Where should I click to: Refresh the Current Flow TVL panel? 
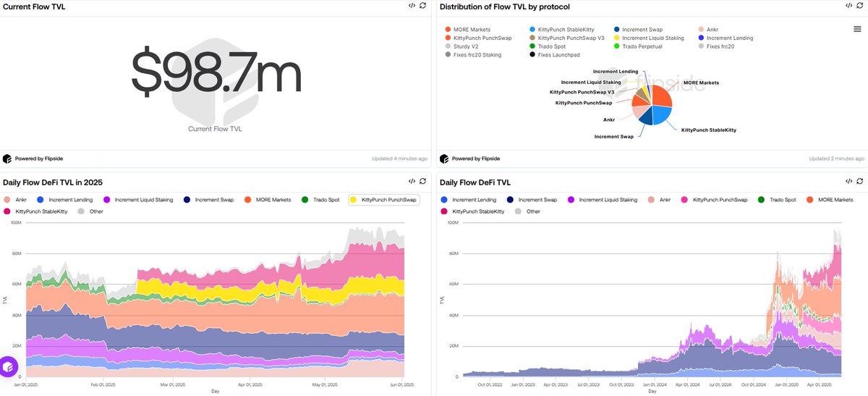point(422,6)
